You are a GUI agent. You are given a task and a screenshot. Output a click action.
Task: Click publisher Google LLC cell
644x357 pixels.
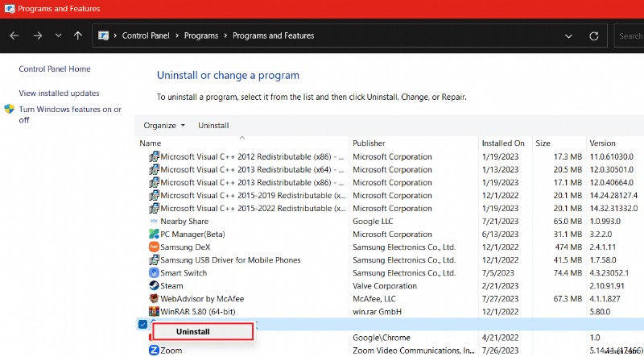pyautogui.click(x=373, y=222)
